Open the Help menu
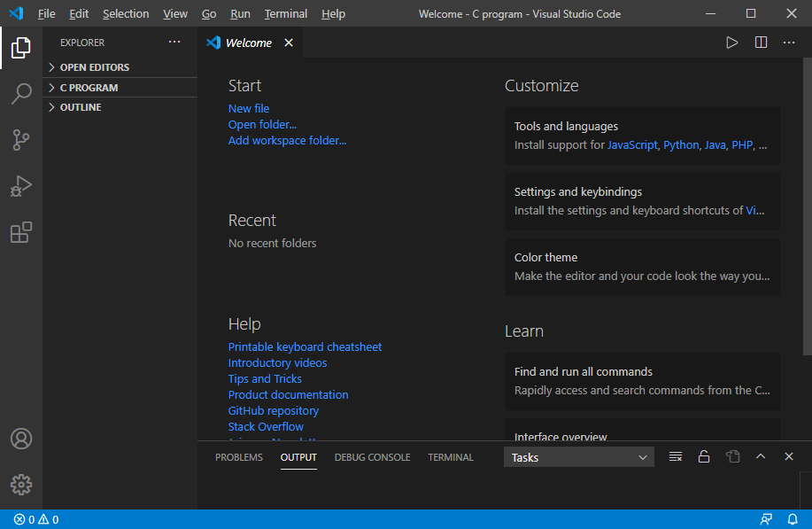 (333, 14)
